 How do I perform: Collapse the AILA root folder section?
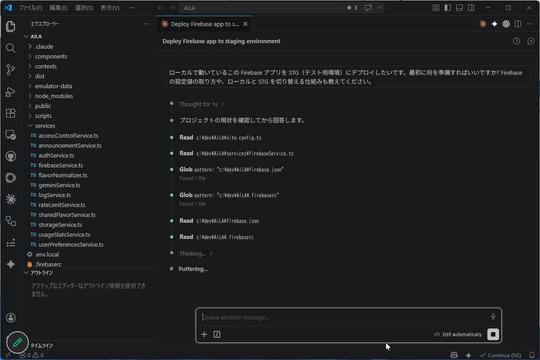[x=36, y=37]
